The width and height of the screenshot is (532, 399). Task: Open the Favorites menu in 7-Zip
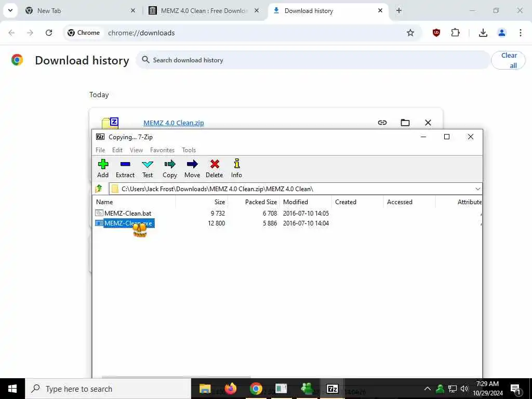point(162,150)
